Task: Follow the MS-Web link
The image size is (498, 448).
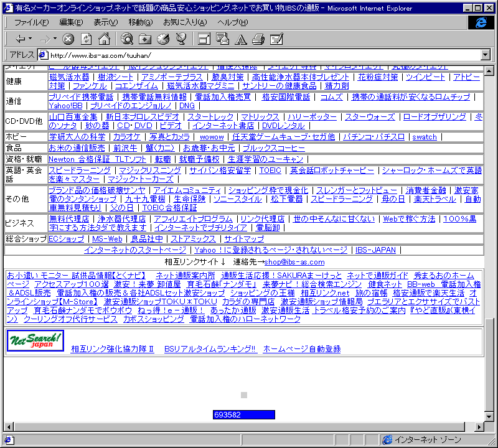Action: (x=107, y=239)
